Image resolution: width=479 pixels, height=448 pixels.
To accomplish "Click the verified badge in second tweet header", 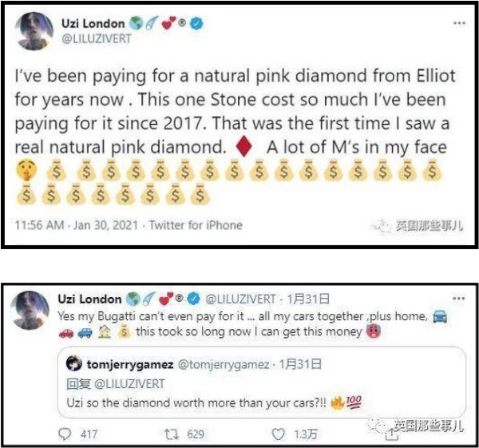I will (194, 299).
